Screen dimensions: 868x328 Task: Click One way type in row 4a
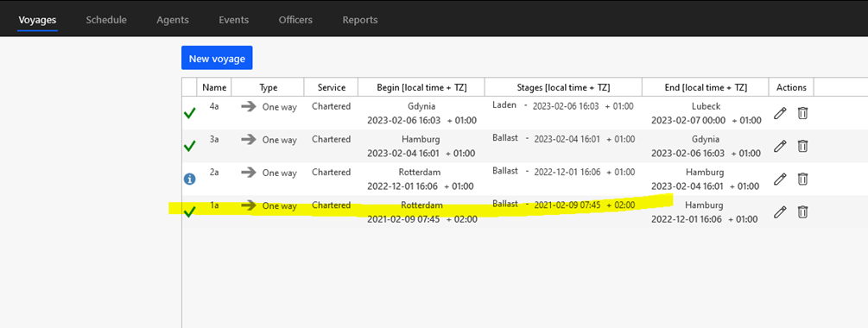click(x=280, y=107)
